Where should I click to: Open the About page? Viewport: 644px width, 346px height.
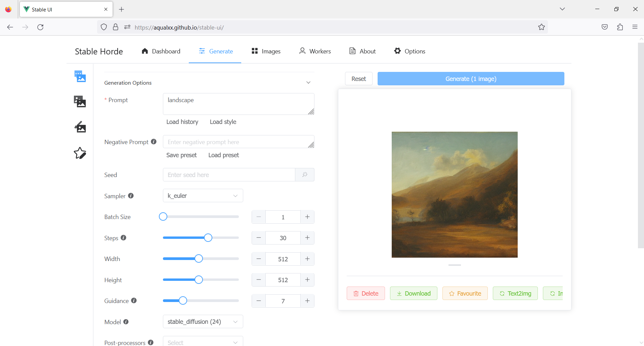tap(362, 51)
